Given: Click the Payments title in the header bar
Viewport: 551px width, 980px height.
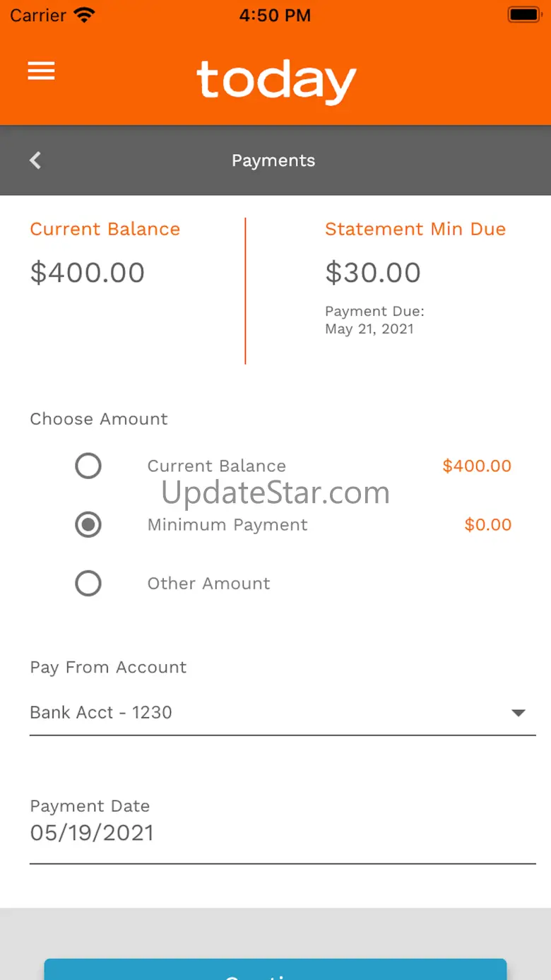Looking at the screenshot, I should coord(273,160).
